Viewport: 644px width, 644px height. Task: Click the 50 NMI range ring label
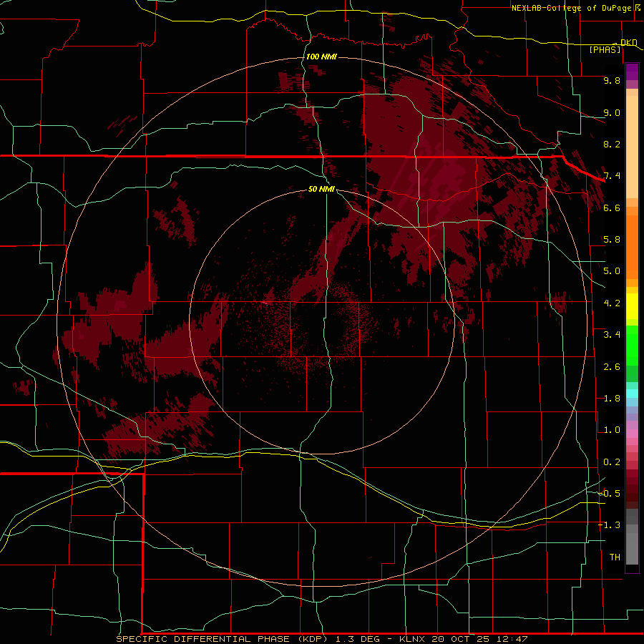click(321, 189)
